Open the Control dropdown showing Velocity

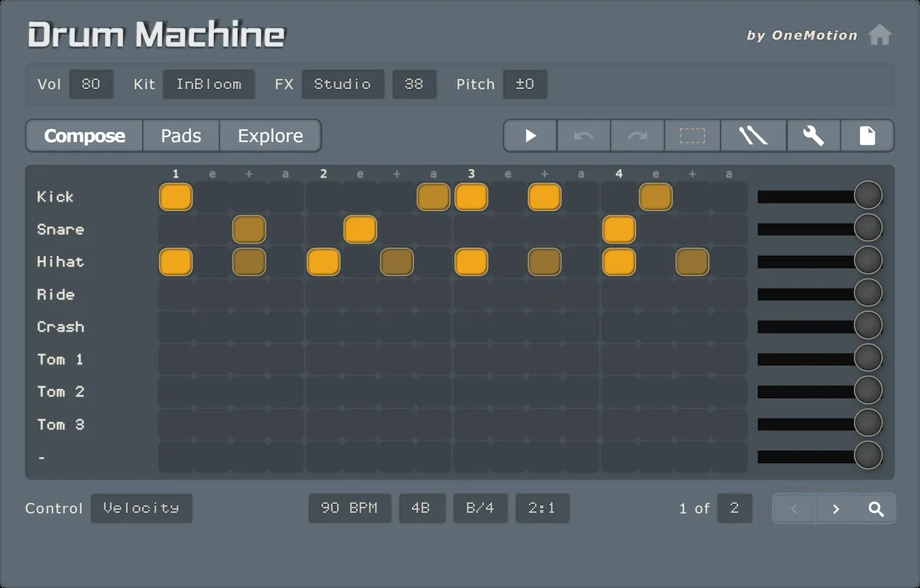pyautogui.click(x=141, y=508)
